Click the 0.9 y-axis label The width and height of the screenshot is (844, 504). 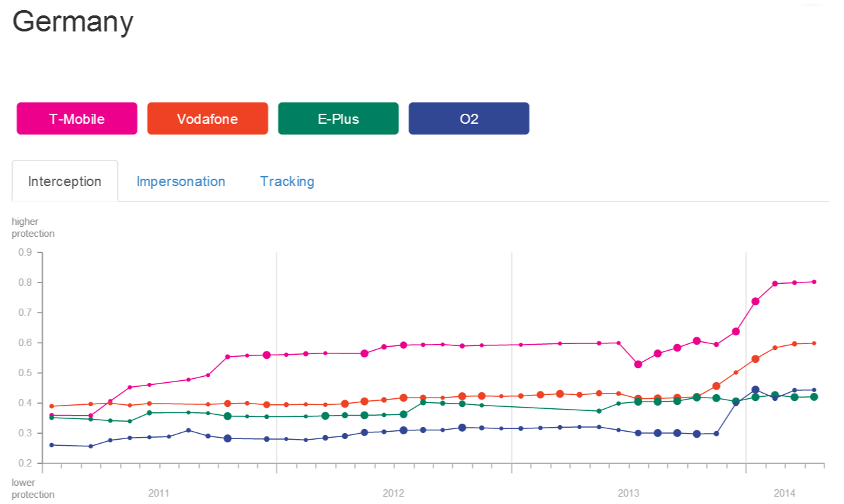click(25, 252)
